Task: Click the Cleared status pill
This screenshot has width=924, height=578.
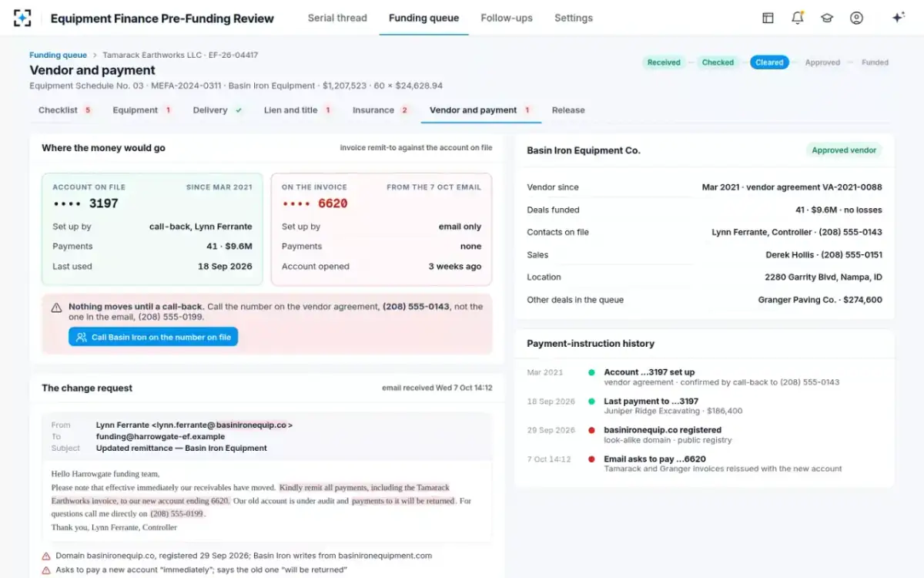Action: (x=769, y=62)
